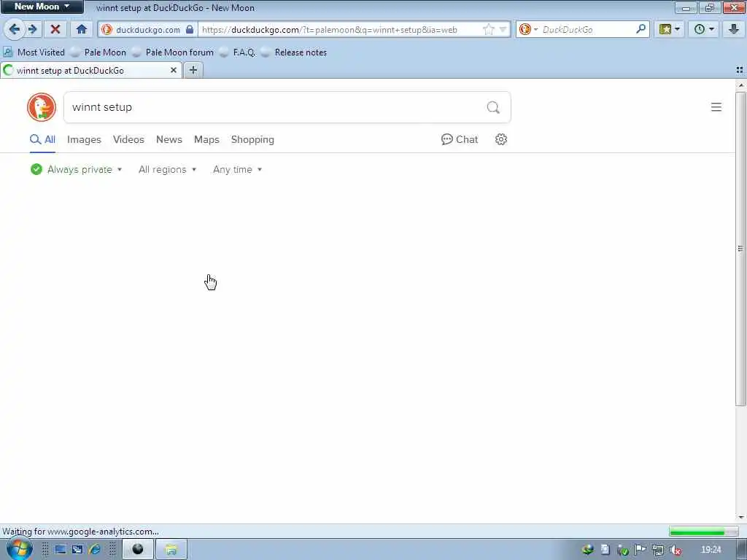Click the Switch between windows quick launch icon

click(77, 550)
